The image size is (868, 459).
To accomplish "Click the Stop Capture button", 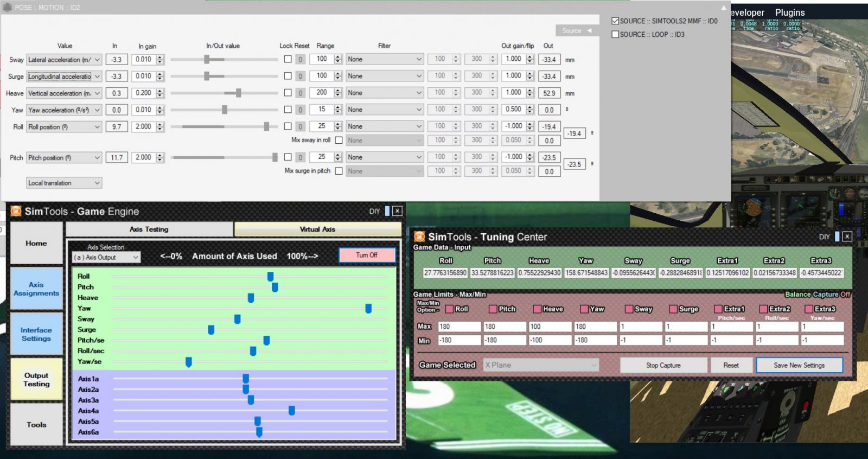I will point(663,365).
